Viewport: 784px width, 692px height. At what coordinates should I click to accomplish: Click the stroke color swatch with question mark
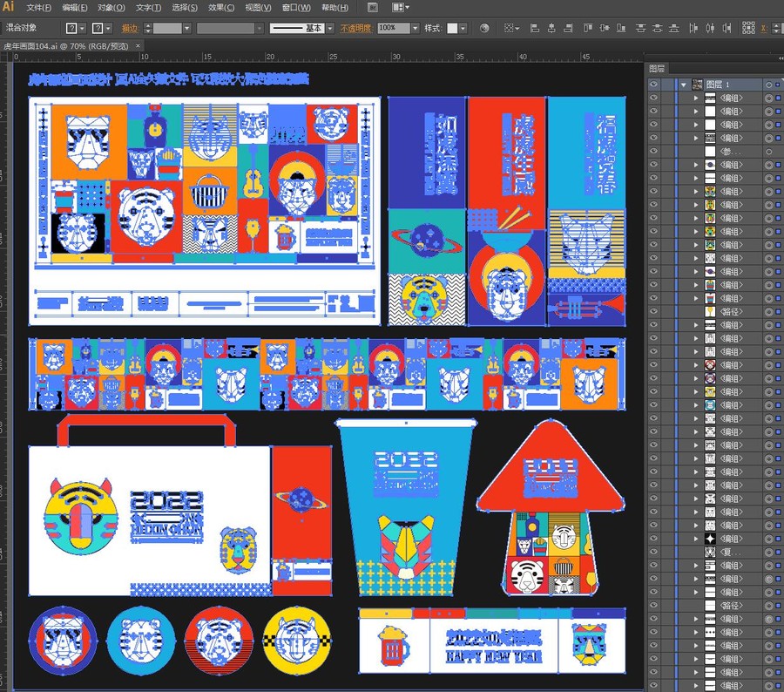click(98, 29)
